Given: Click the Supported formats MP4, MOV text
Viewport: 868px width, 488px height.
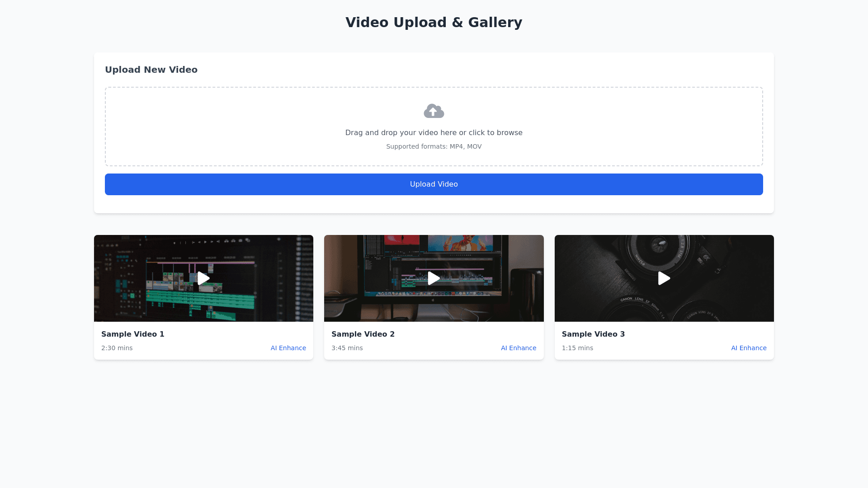Looking at the screenshot, I should [434, 146].
